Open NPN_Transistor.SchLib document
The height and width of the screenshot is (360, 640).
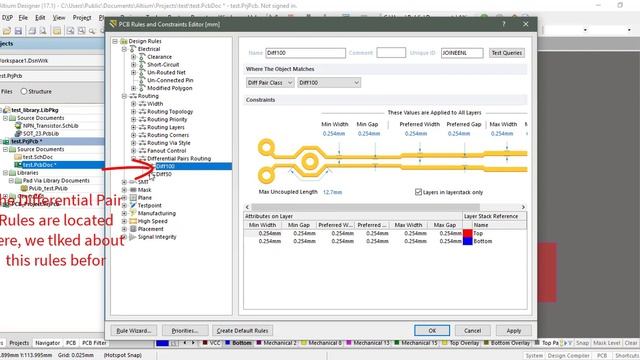[51, 126]
